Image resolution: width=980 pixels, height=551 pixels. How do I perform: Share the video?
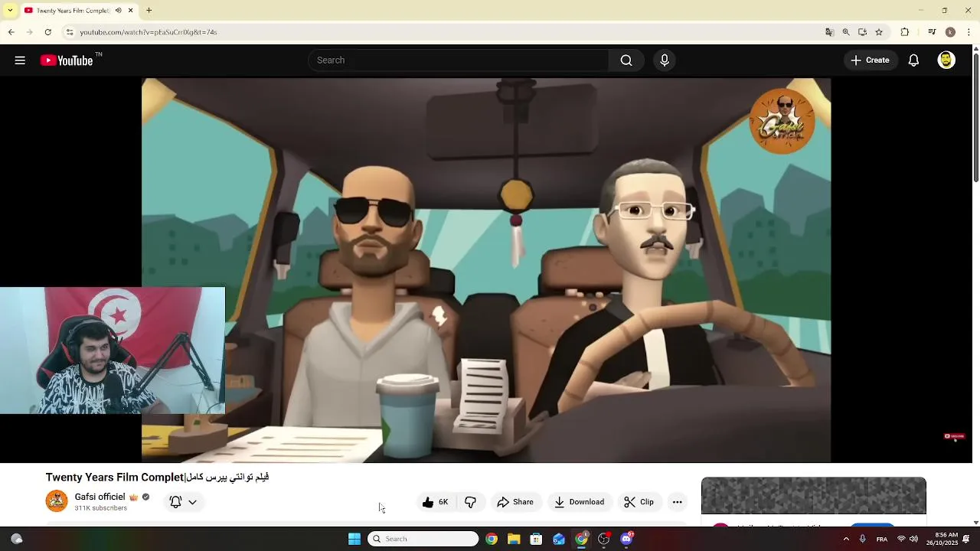point(515,502)
